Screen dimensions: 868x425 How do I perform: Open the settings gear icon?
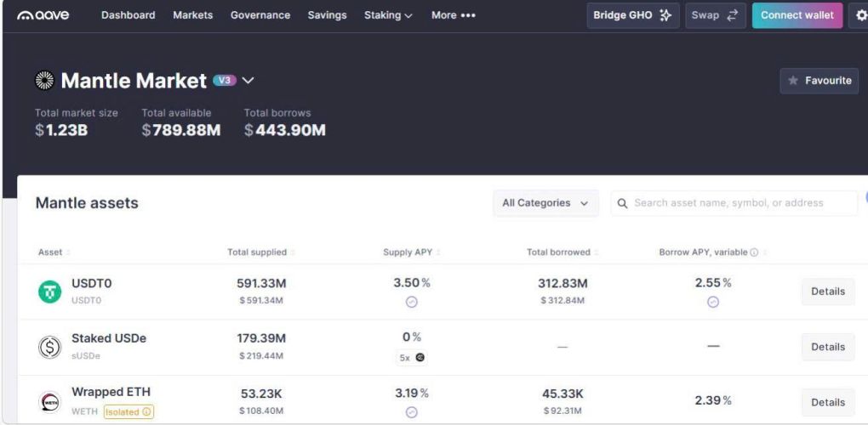click(861, 15)
